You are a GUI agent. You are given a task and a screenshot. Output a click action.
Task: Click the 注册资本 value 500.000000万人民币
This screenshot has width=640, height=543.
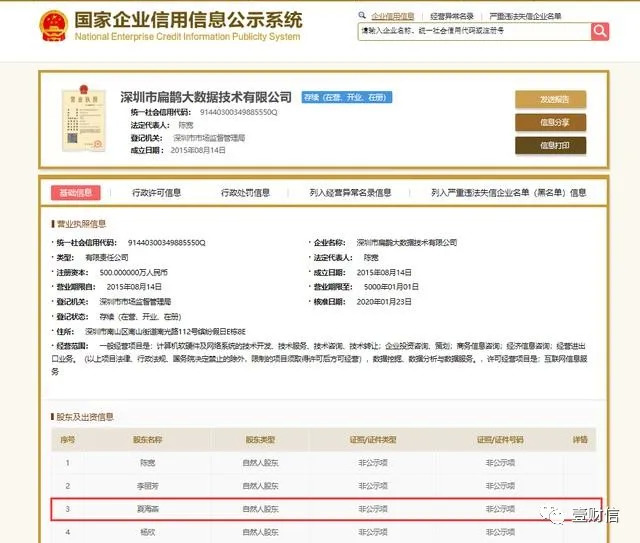click(133, 272)
